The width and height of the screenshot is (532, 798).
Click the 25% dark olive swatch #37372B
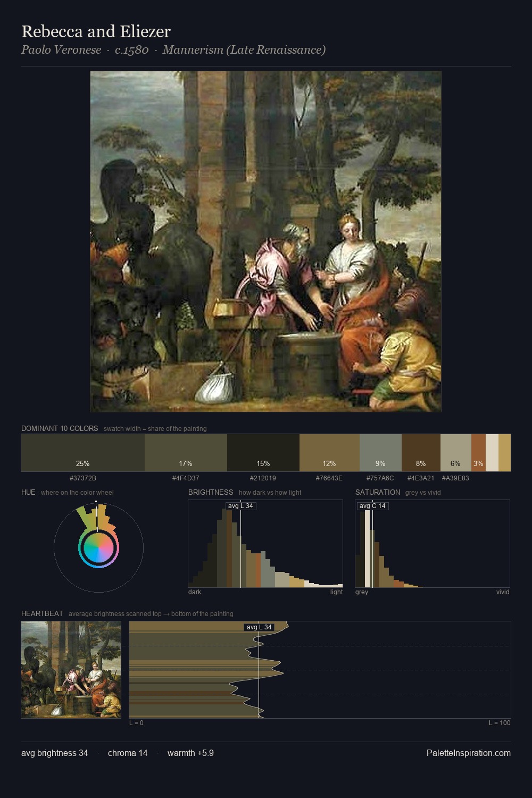click(83, 453)
